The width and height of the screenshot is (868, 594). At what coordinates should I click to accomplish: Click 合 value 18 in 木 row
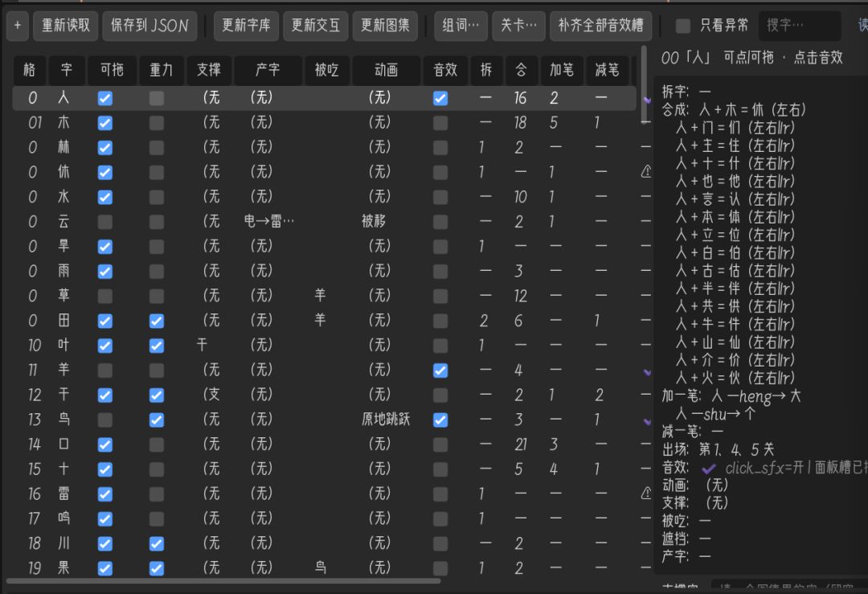(x=520, y=122)
